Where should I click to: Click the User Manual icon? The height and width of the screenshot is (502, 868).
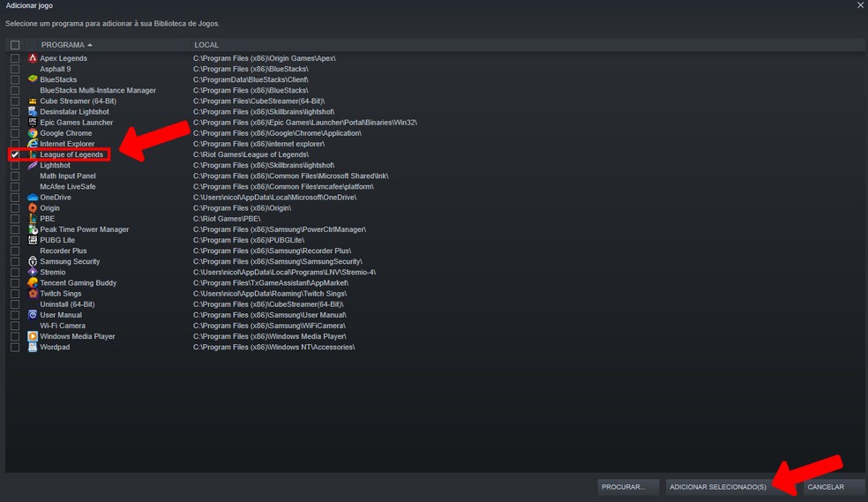tap(33, 315)
